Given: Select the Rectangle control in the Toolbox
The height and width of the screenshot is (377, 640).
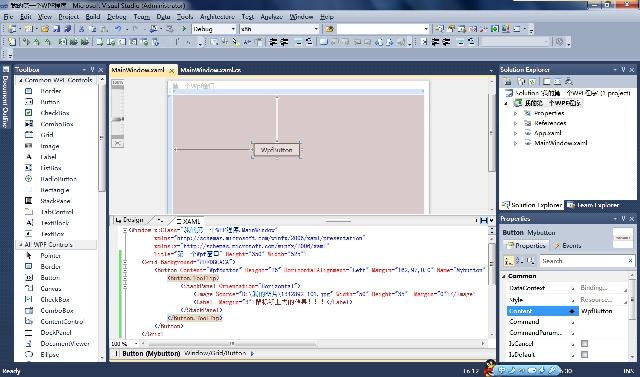Looking at the screenshot, I should tap(55, 190).
